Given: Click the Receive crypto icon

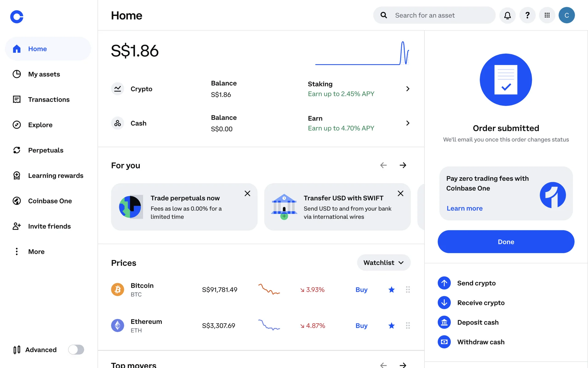Looking at the screenshot, I should coord(444,303).
